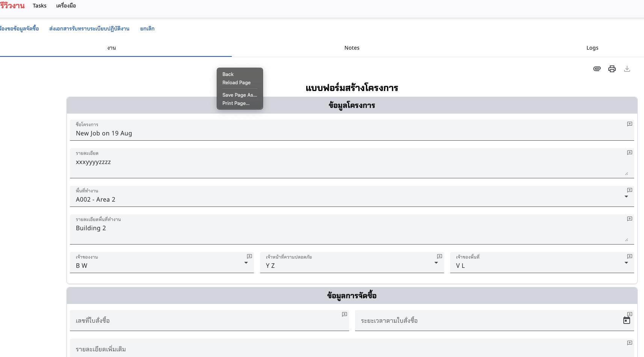This screenshot has width=644, height=357.
Task: Open the date picker for ระยะเวลาตามใบสั่งซื้อ
Action: pos(627,320)
